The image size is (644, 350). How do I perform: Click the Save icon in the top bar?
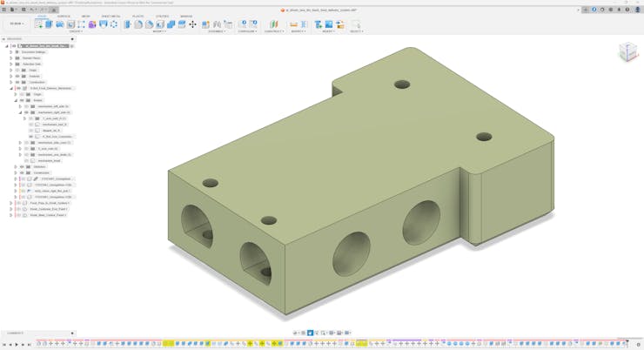coord(23,10)
